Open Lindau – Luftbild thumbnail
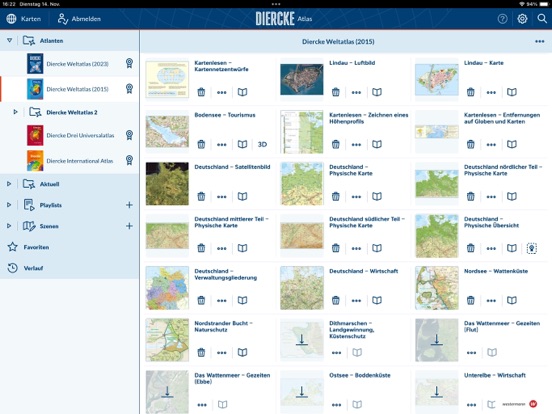The image size is (552, 414). (x=302, y=79)
